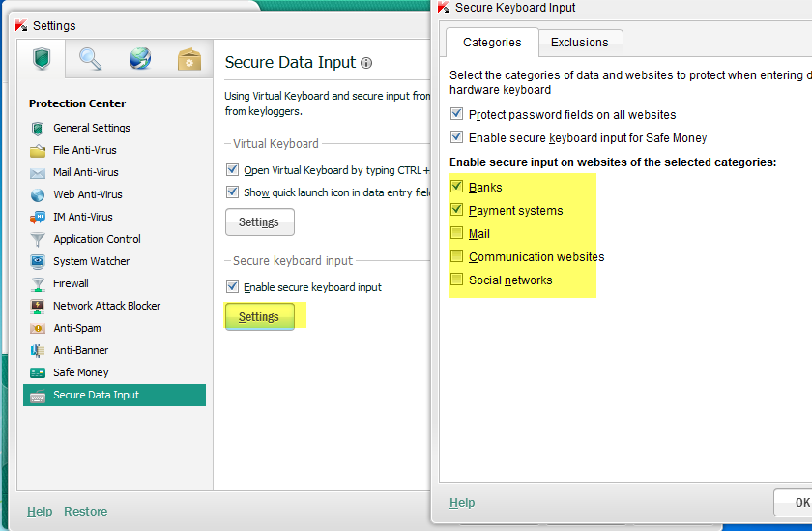Open the Advanced Settings box tab icon
The height and width of the screenshot is (531, 812).
[x=189, y=59]
